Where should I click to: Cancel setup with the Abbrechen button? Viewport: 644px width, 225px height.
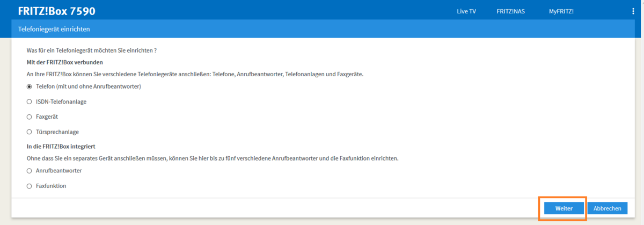click(x=607, y=208)
